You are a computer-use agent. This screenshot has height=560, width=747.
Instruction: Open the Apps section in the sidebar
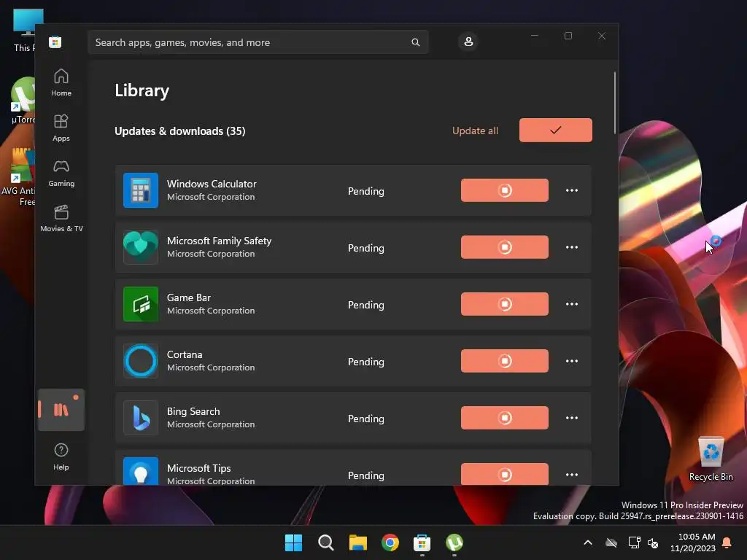click(61, 128)
